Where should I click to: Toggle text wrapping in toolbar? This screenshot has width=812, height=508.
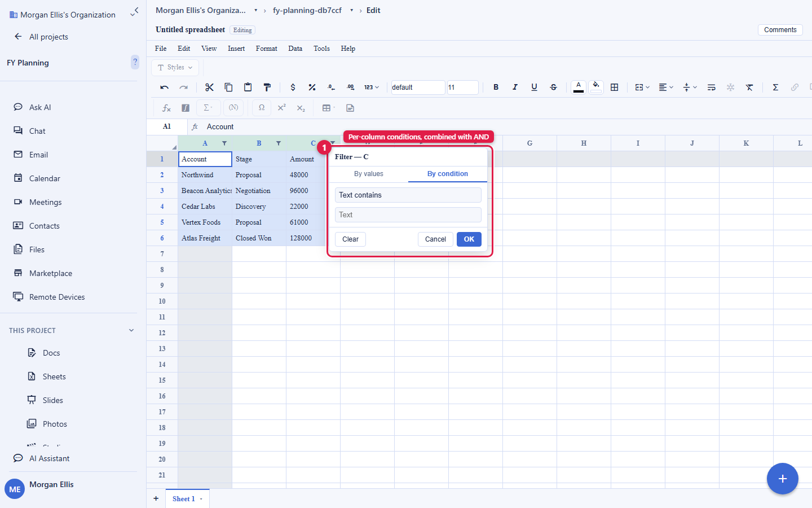(711, 87)
